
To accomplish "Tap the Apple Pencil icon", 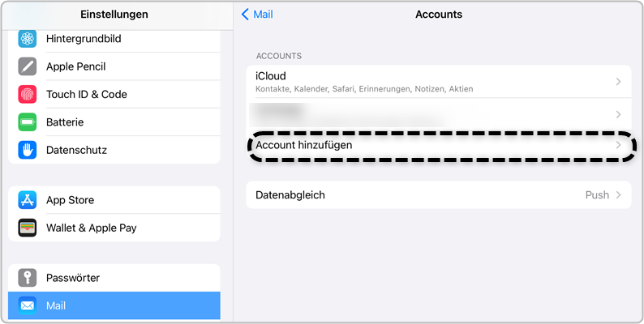I will [x=27, y=66].
